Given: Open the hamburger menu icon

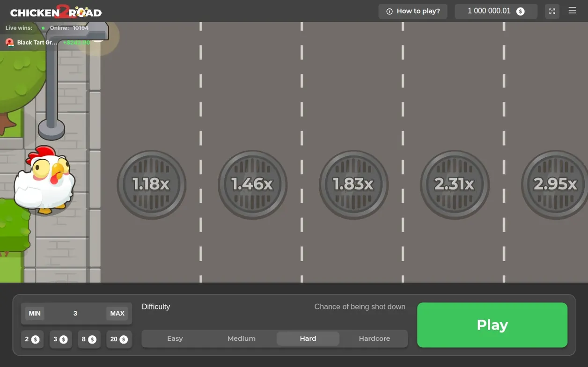Looking at the screenshot, I should (x=572, y=11).
